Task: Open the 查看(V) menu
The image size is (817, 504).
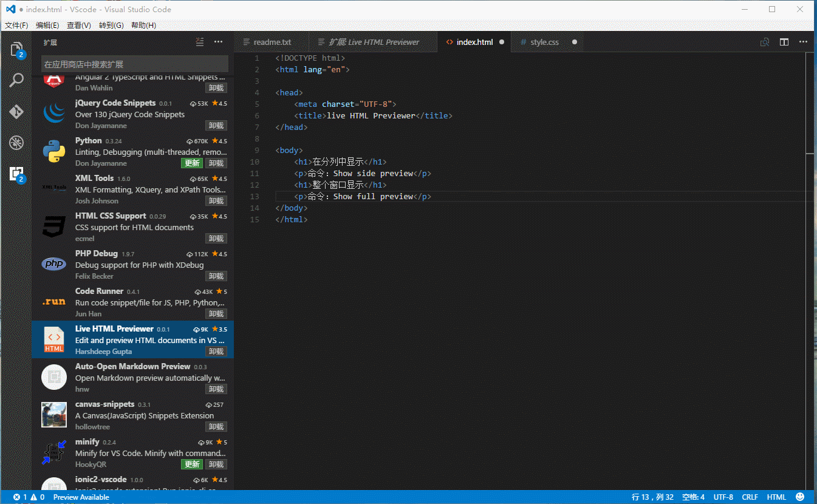Action: (x=79, y=25)
